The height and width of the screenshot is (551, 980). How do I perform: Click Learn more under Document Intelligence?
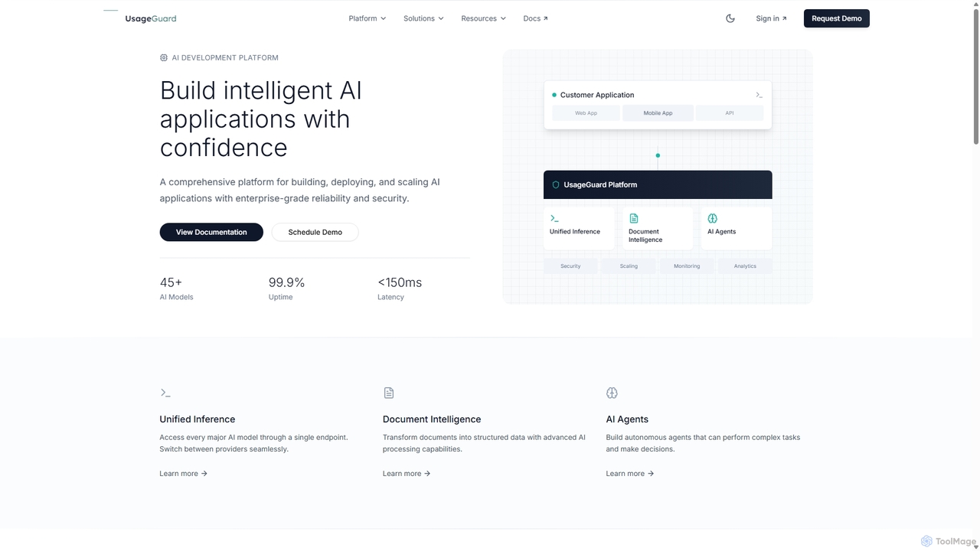pyautogui.click(x=407, y=474)
